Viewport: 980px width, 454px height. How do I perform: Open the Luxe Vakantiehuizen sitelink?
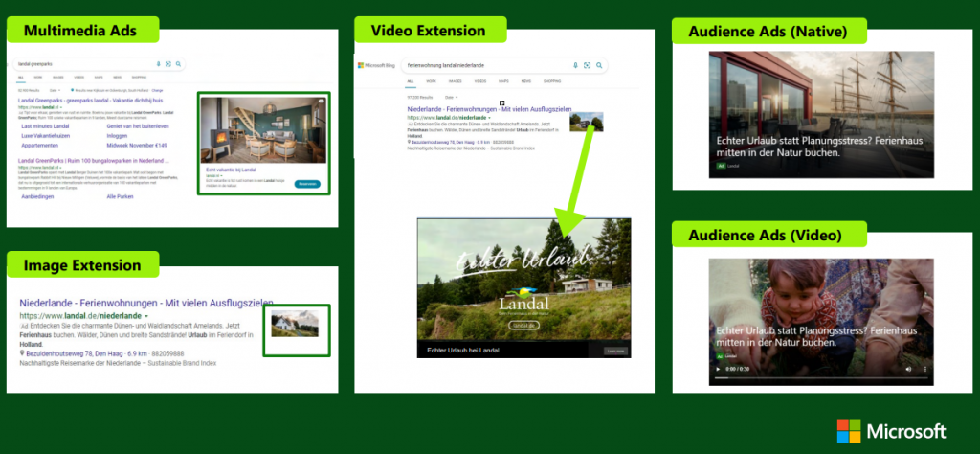coord(45,135)
